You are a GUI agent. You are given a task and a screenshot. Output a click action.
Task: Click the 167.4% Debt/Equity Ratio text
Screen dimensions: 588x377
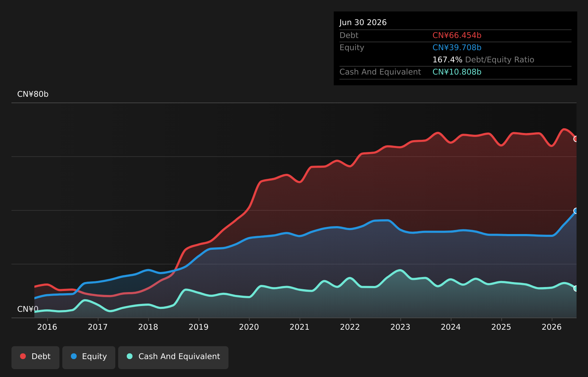tap(483, 60)
